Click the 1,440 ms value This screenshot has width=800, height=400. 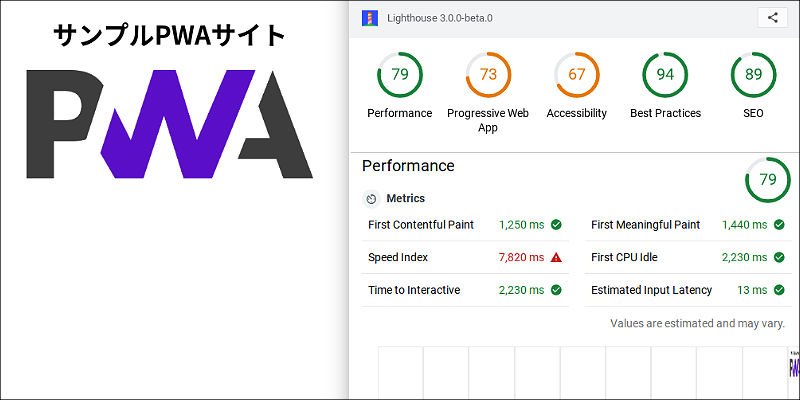click(x=744, y=224)
